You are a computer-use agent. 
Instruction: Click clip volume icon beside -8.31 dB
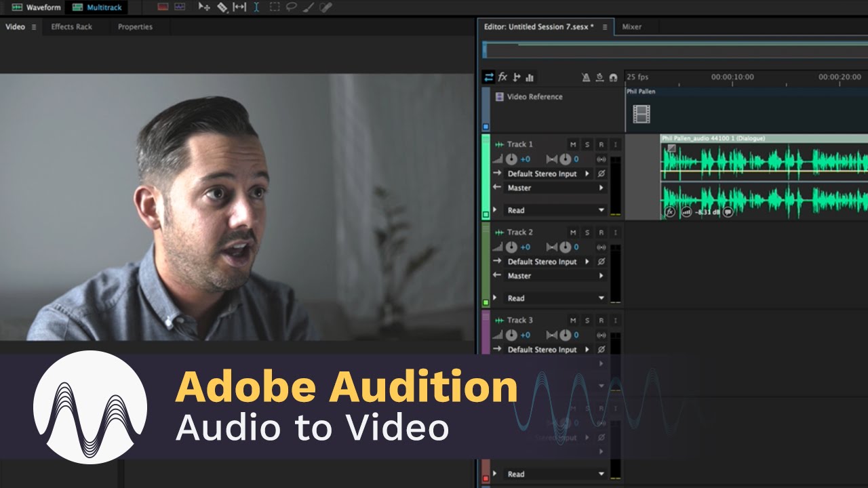(687, 212)
